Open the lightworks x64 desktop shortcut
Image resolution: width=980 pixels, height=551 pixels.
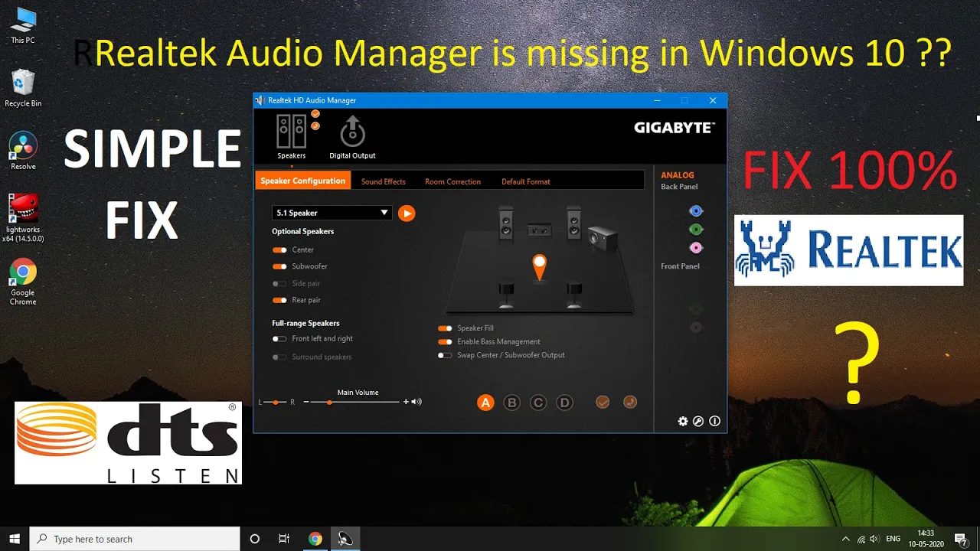23,218
